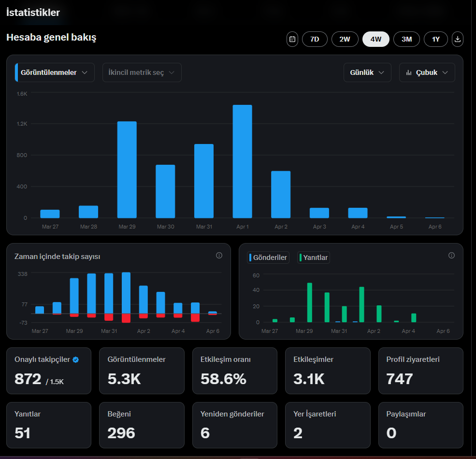Click the Beğeni stat card
Image resolution: width=476 pixels, height=459 pixels.
tap(142, 425)
